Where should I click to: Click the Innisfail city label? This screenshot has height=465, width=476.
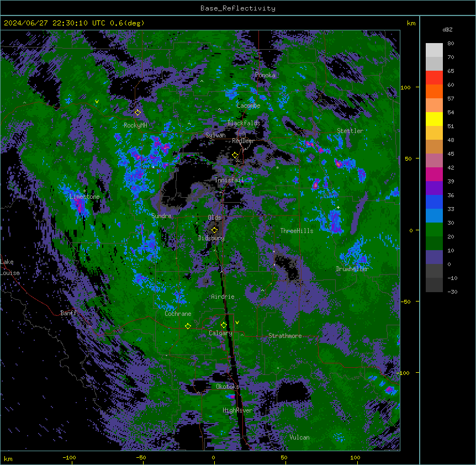[229, 180]
